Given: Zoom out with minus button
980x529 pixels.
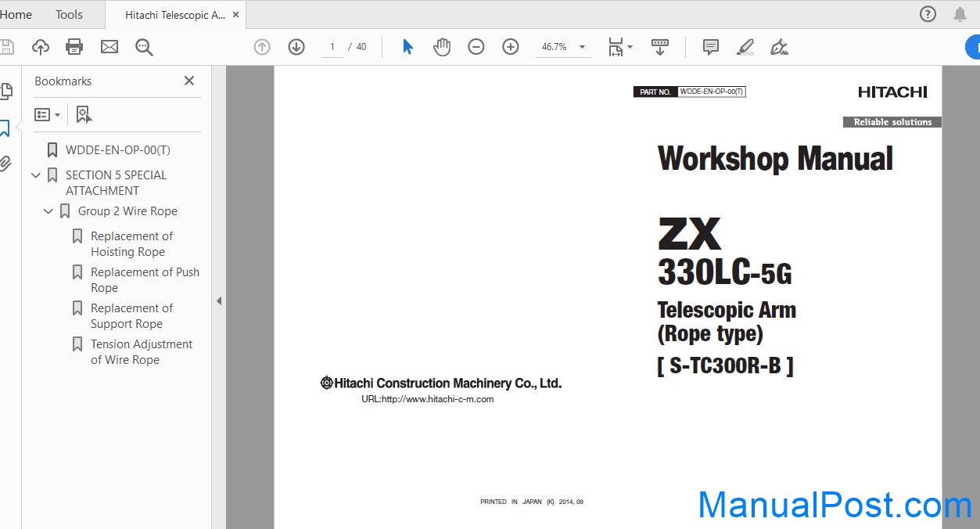Looking at the screenshot, I should pos(476,47).
